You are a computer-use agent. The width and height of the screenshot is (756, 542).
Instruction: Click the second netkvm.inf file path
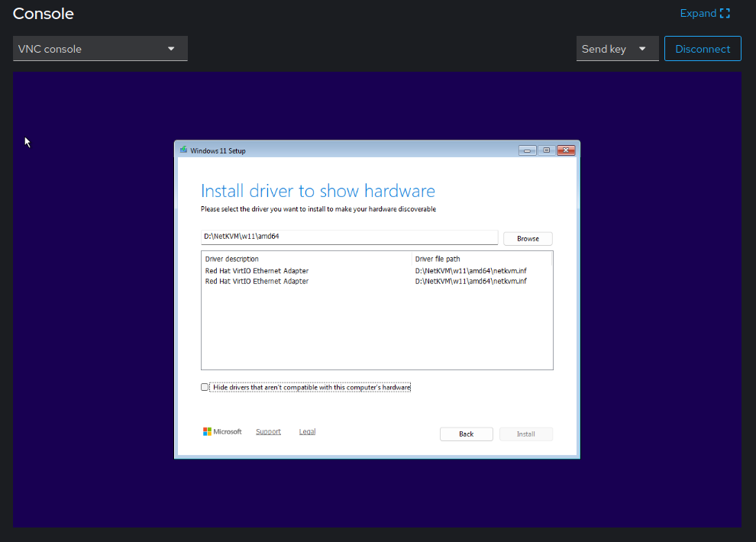point(470,282)
